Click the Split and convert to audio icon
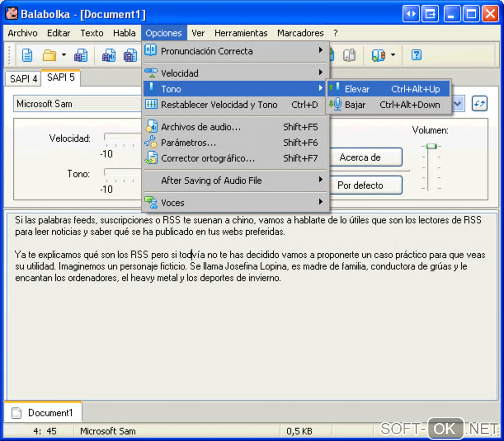 [130, 55]
